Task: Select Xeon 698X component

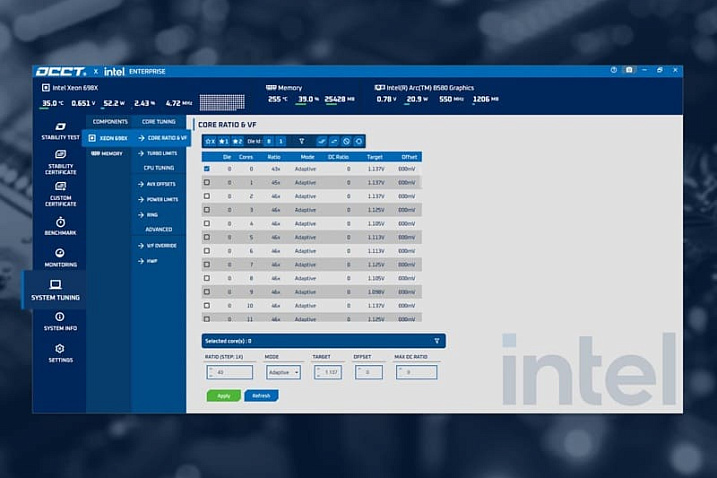Action: tap(108, 138)
